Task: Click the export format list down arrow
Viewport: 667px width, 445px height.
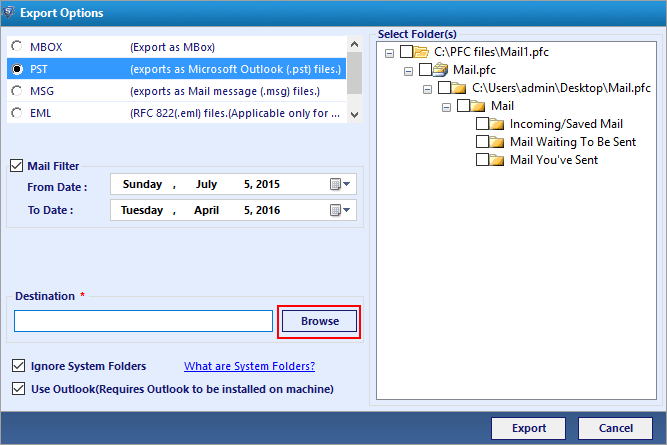Action: pos(354,114)
